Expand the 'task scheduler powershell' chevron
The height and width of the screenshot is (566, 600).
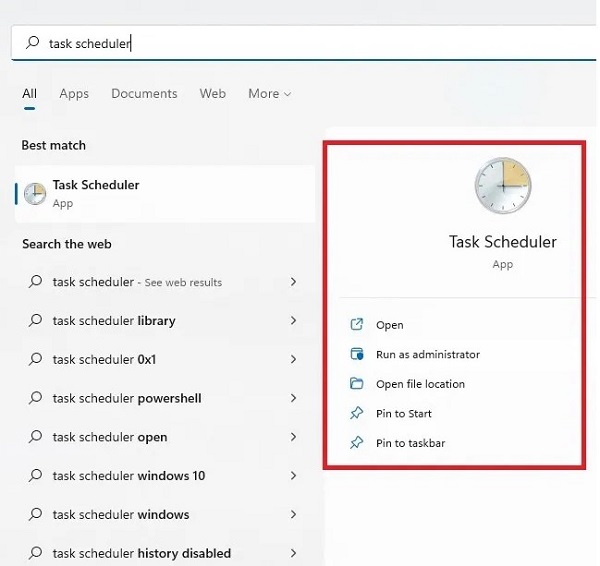click(293, 398)
